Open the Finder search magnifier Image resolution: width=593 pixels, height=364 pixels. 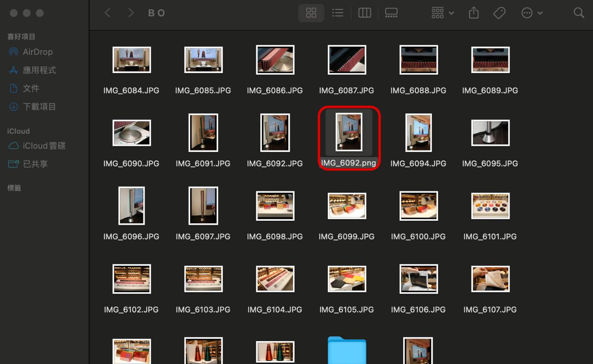(579, 13)
